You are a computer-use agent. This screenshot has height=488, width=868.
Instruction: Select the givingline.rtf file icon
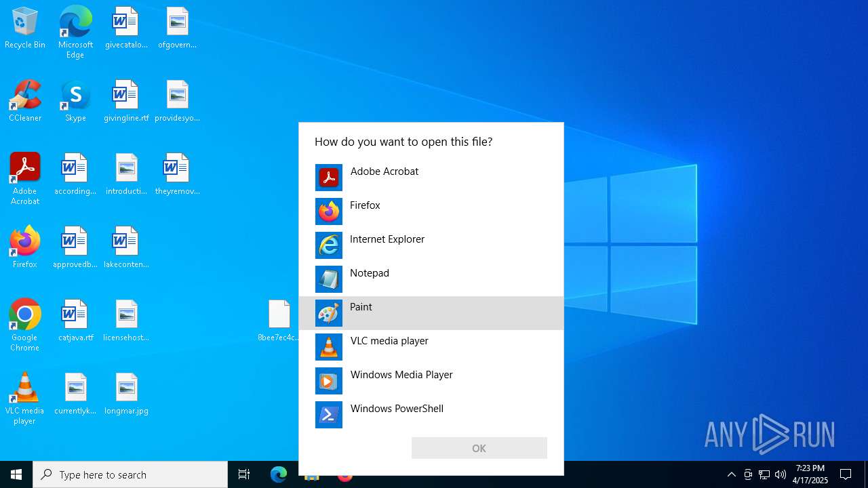click(x=126, y=102)
